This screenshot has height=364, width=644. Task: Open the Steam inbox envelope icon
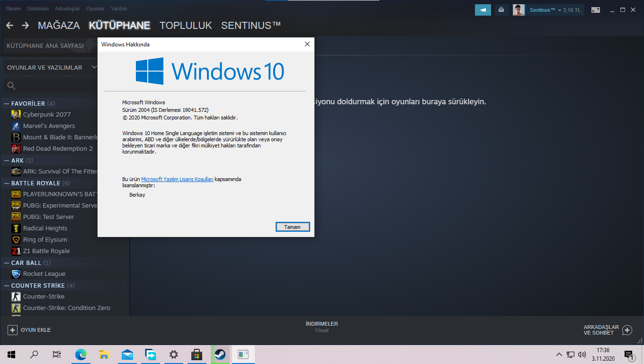[x=501, y=10]
